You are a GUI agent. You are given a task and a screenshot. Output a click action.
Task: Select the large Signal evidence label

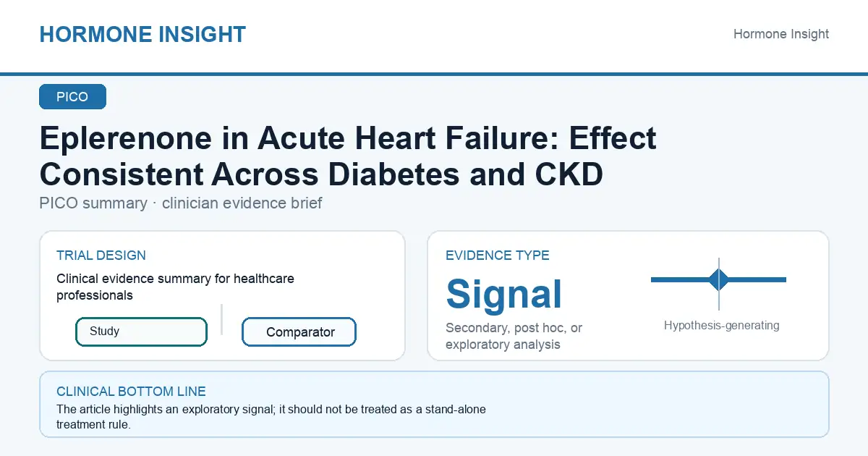coord(504,294)
